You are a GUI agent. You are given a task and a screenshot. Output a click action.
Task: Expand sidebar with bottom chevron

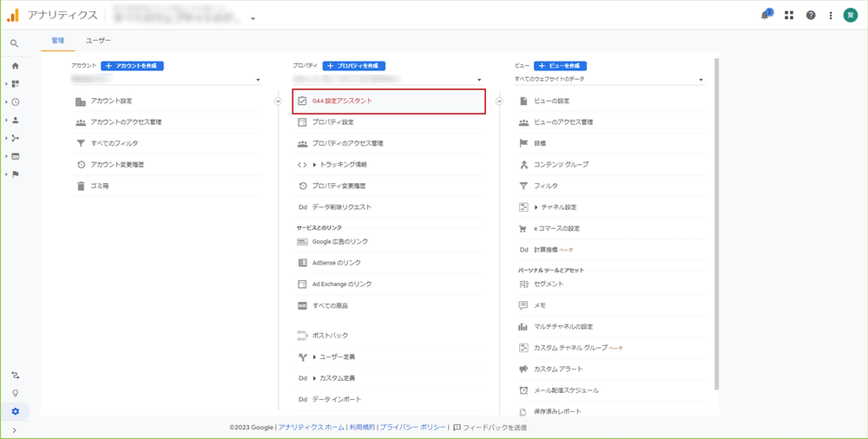coord(15,430)
